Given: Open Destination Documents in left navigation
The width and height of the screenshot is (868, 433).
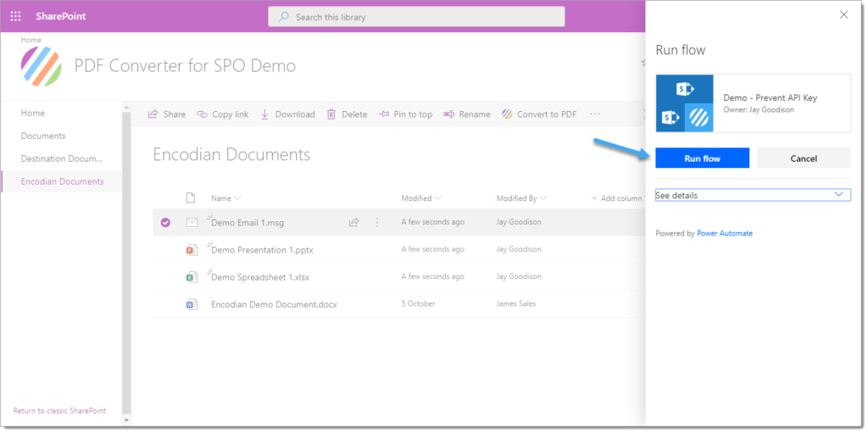Looking at the screenshot, I should click(62, 158).
